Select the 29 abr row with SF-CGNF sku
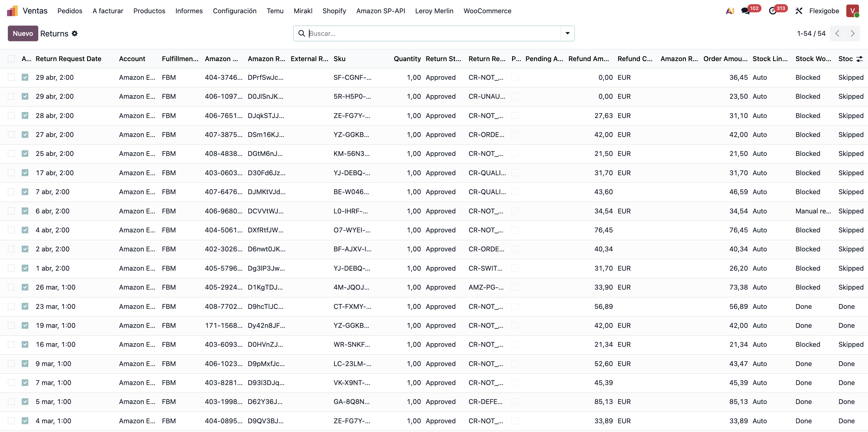This screenshot has width=868, height=432. (11, 77)
